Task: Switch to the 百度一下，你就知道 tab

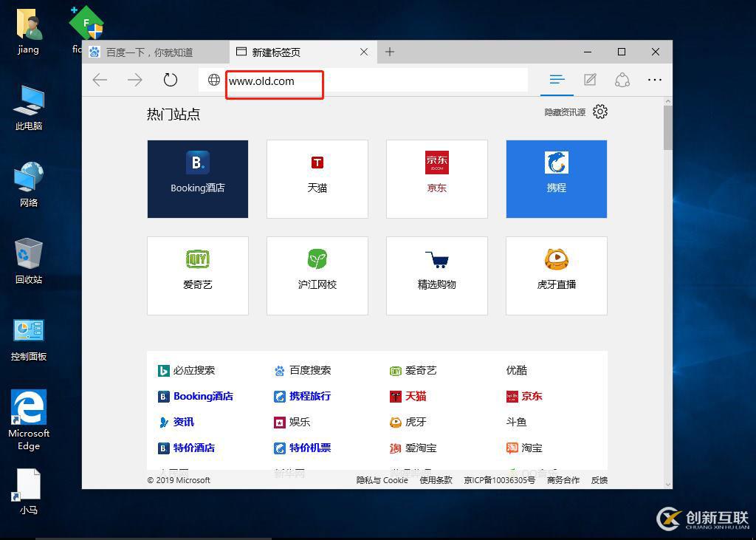Action: tap(151, 52)
